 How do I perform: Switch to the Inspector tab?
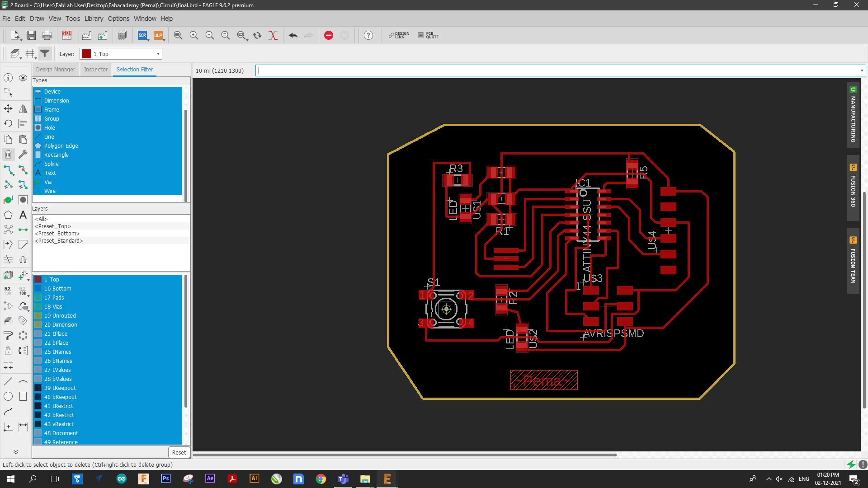[96, 70]
